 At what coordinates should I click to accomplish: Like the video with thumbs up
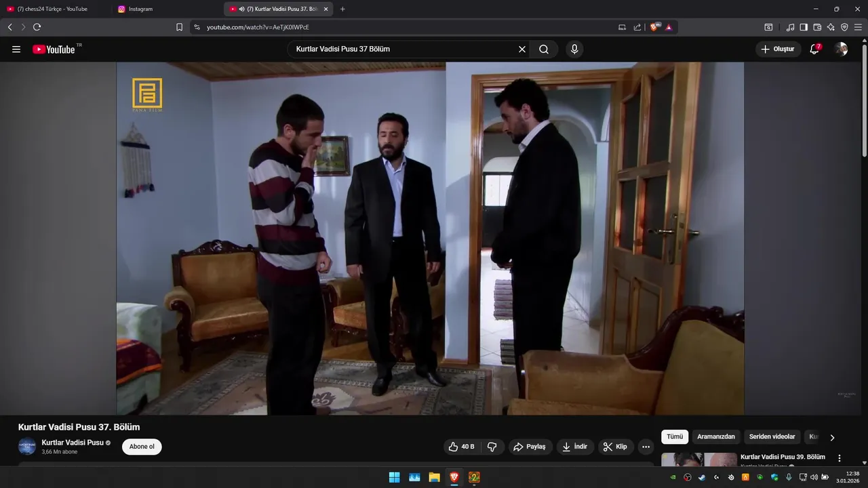(x=461, y=447)
